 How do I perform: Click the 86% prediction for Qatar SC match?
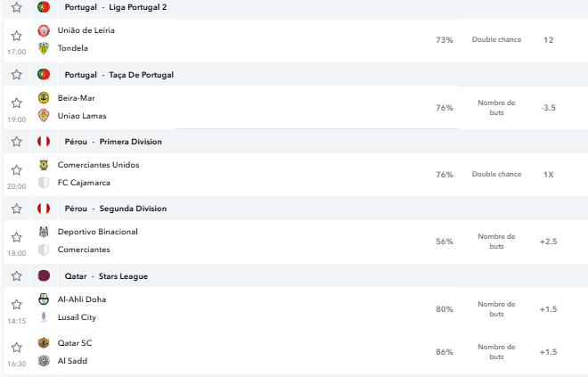(445, 352)
